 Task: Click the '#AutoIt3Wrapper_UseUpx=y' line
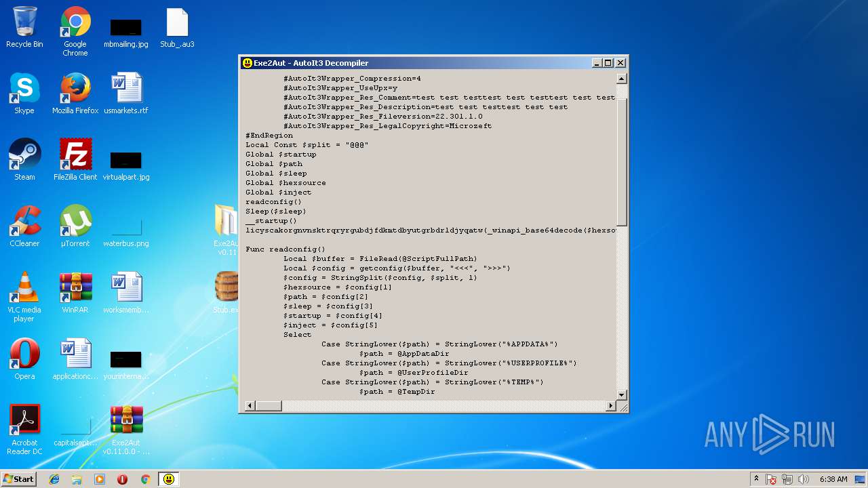pos(340,88)
